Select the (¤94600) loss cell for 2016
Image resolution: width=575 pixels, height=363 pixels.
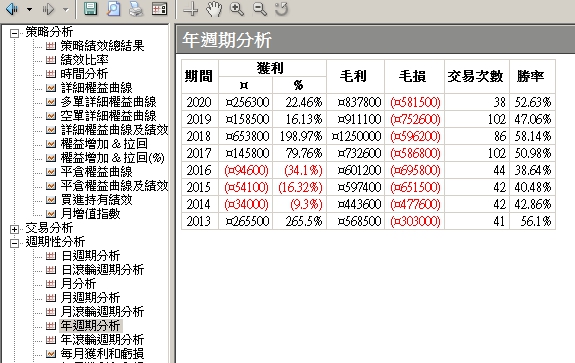[246, 170]
